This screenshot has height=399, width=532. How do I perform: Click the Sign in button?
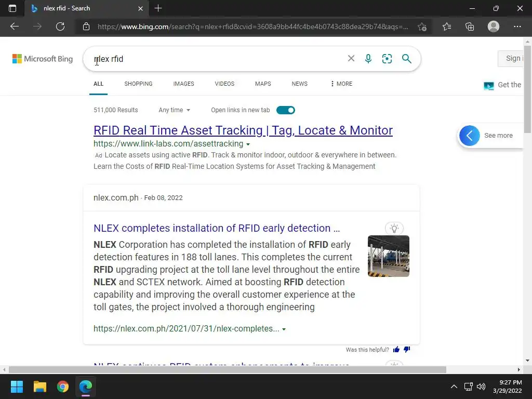click(x=511, y=58)
